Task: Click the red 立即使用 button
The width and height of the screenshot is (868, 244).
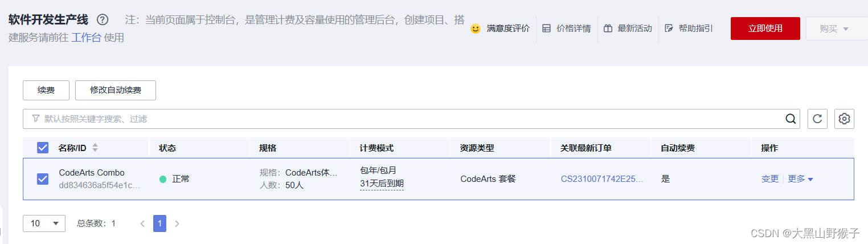Action: [765, 29]
